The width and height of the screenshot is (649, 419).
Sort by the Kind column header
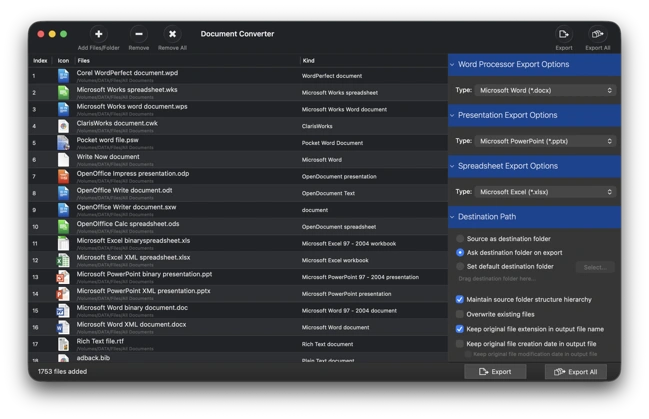pyautogui.click(x=374, y=60)
